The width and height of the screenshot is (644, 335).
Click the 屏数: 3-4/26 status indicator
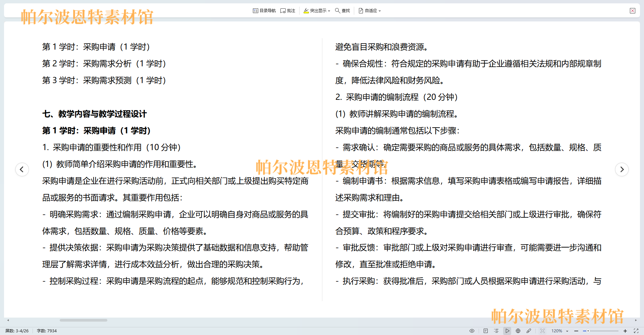click(17, 331)
